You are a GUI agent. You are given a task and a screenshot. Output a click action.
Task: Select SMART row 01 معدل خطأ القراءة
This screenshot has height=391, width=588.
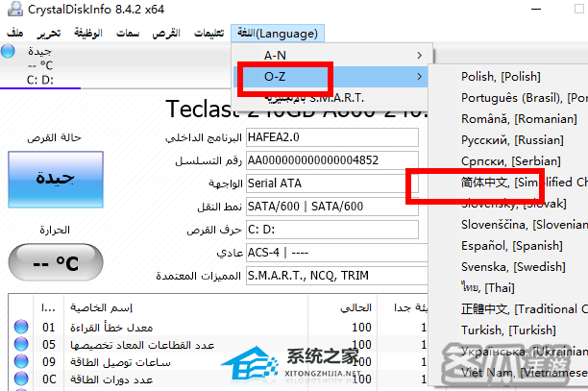pos(217,328)
